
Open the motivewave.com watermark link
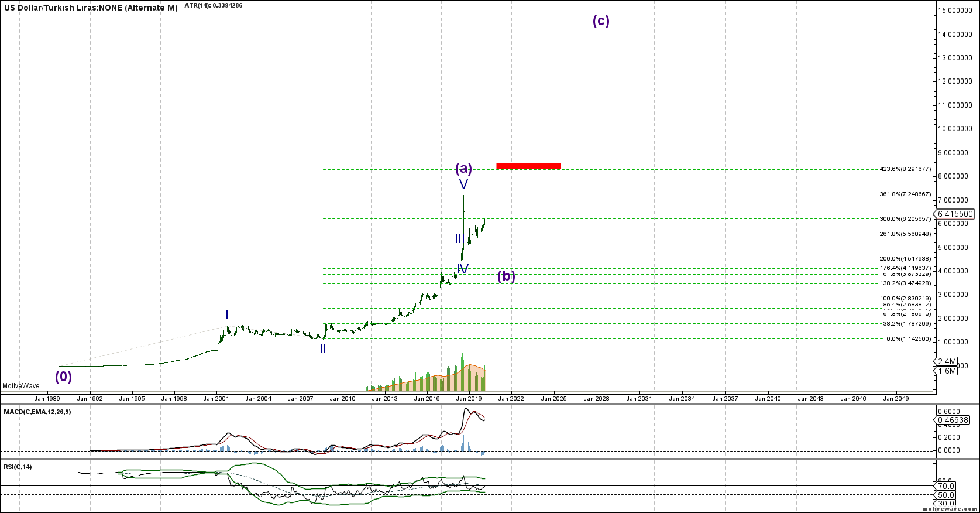coord(950,509)
